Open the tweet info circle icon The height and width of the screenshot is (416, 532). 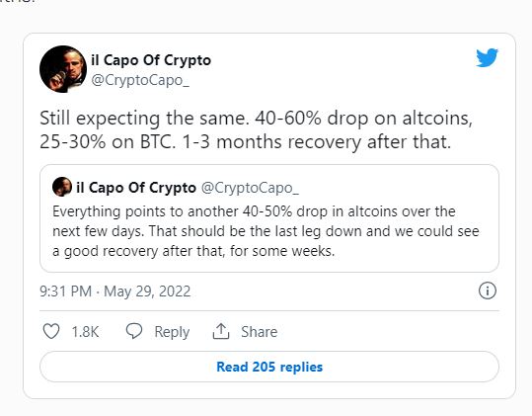(488, 291)
